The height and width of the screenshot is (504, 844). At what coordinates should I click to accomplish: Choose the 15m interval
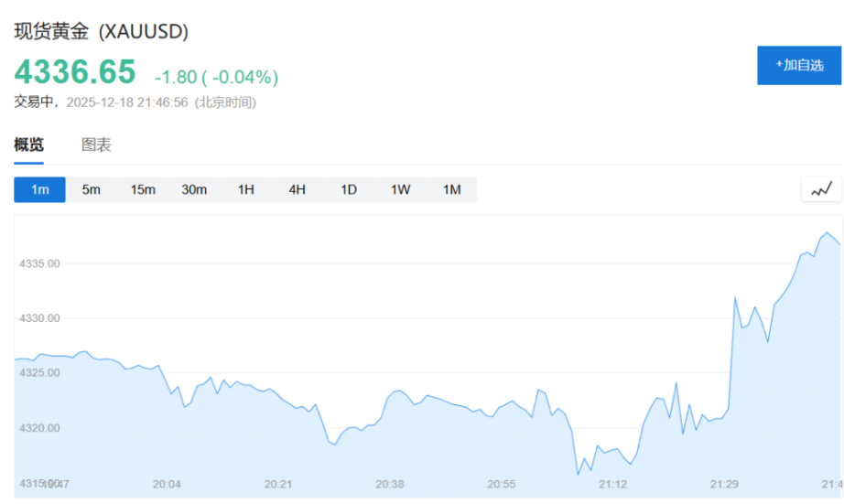(x=143, y=189)
